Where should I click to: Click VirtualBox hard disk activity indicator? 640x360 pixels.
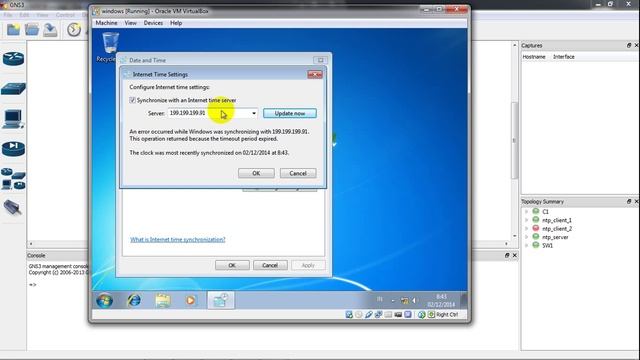(349, 314)
